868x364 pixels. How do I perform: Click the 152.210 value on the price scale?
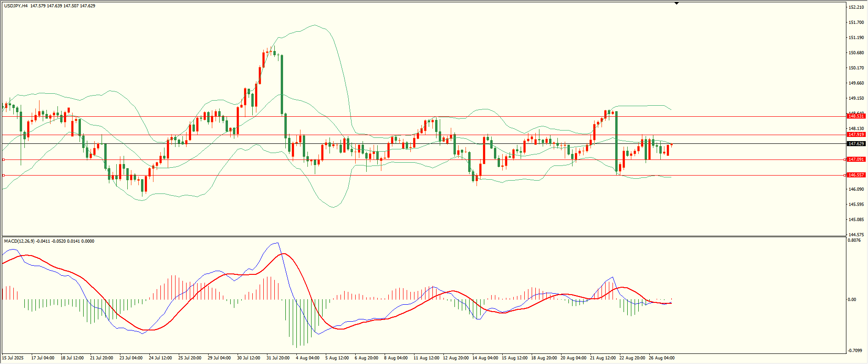[x=856, y=7]
